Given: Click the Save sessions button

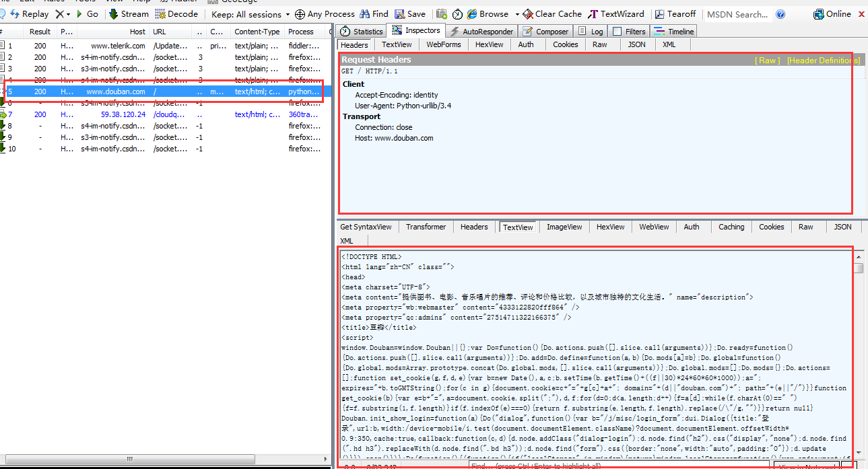Looking at the screenshot, I should (x=410, y=13).
